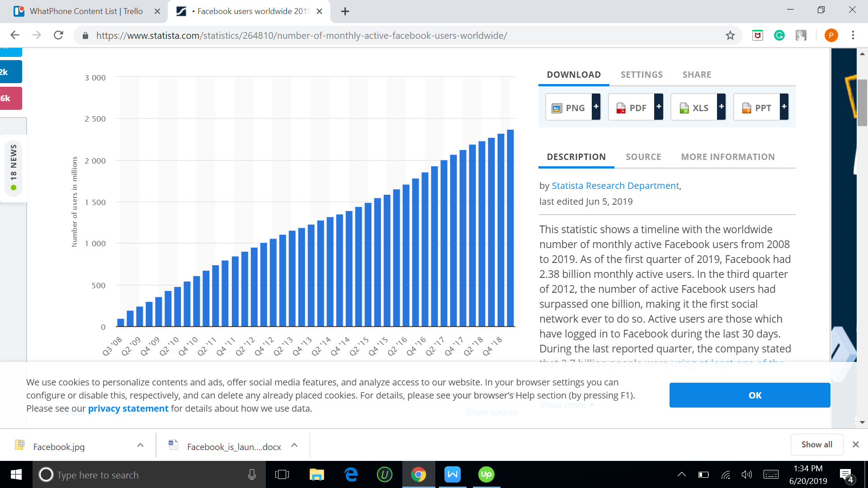Image resolution: width=868 pixels, height=488 pixels.
Task: Select the MORE INFORMATION tab
Action: (x=728, y=157)
